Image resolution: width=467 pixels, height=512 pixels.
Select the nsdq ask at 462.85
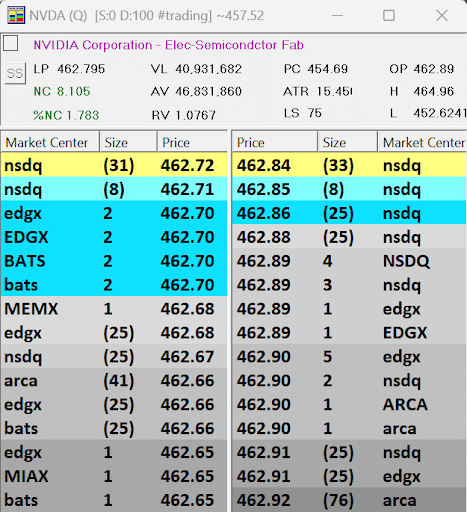coord(349,189)
